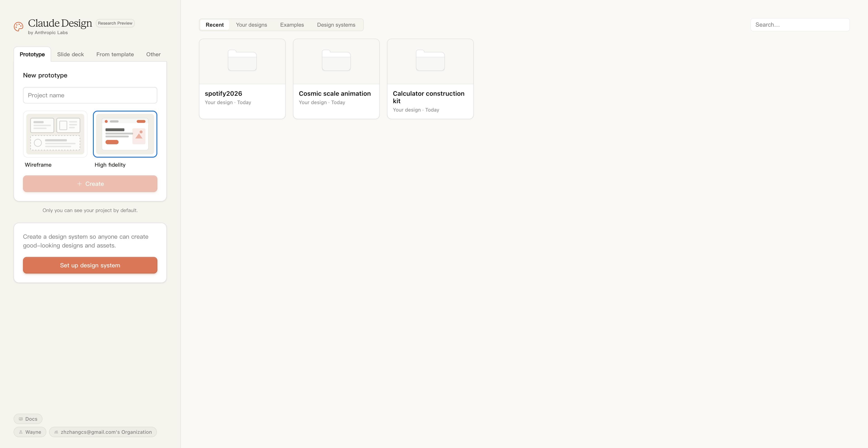
Task: Select the Wireframe prototype option
Action: pyautogui.click(x=55, y=134)
